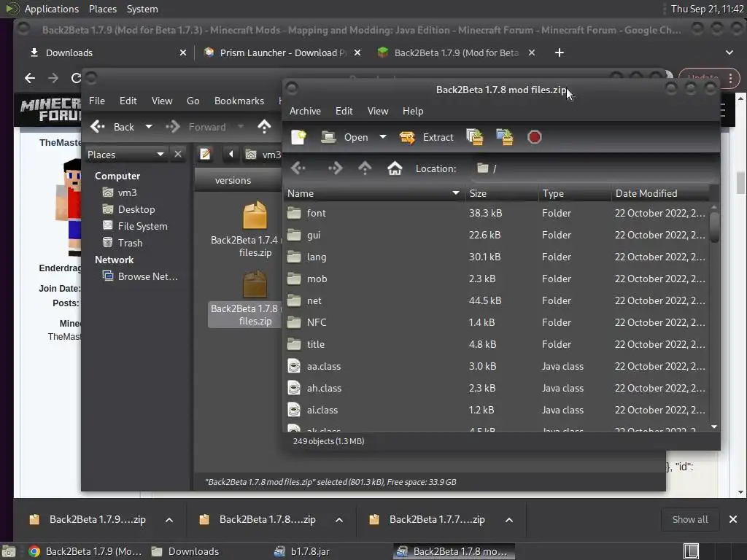Click the Location path field
This screenshot has height=560, width=747.
point(593,168)
